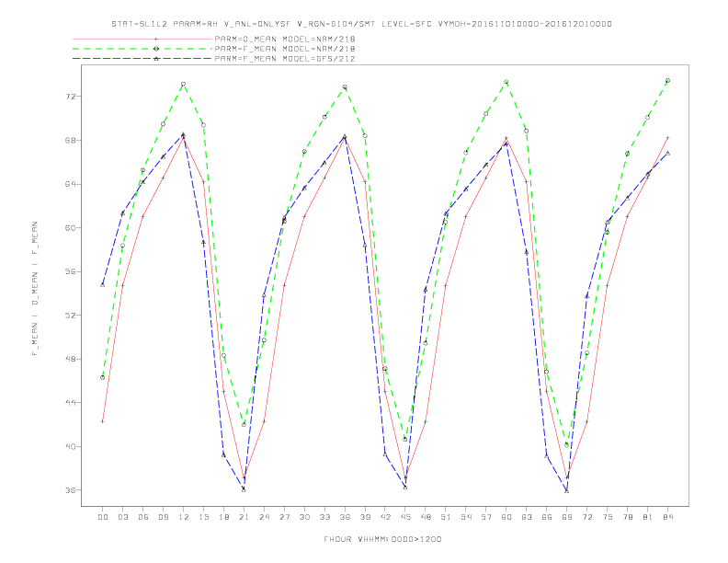Click x-axis tick label 09
The image size is (728, 563).
pos(163,517)
